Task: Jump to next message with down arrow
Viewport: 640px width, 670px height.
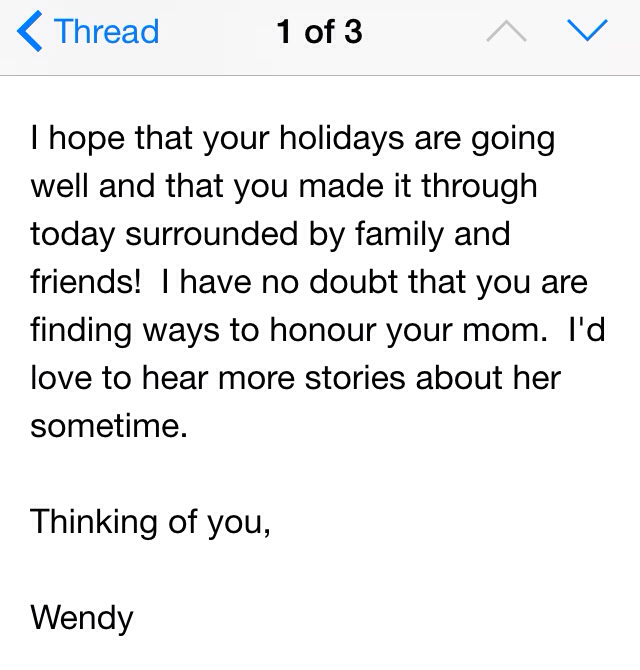Action: click(x=586, y=32)
